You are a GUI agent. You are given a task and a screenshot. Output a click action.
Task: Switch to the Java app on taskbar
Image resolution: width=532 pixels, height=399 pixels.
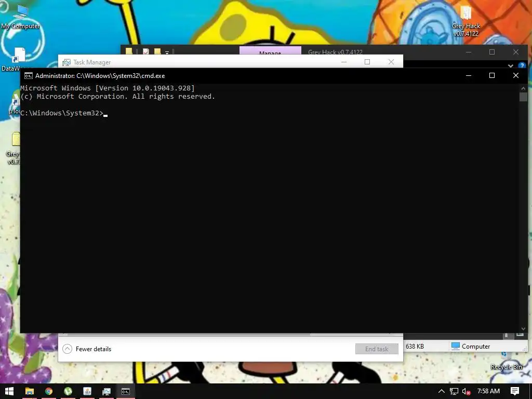point(87,391)
